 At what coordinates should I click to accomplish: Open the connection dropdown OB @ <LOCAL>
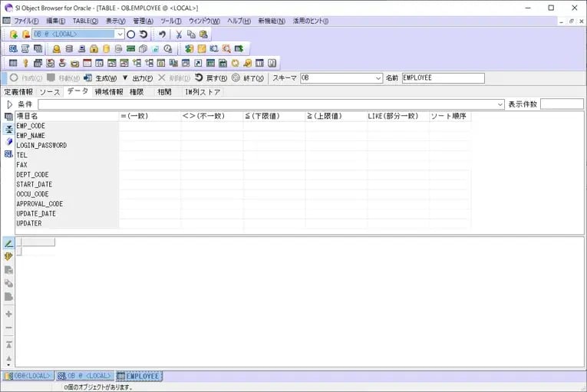tap(120, 35)
